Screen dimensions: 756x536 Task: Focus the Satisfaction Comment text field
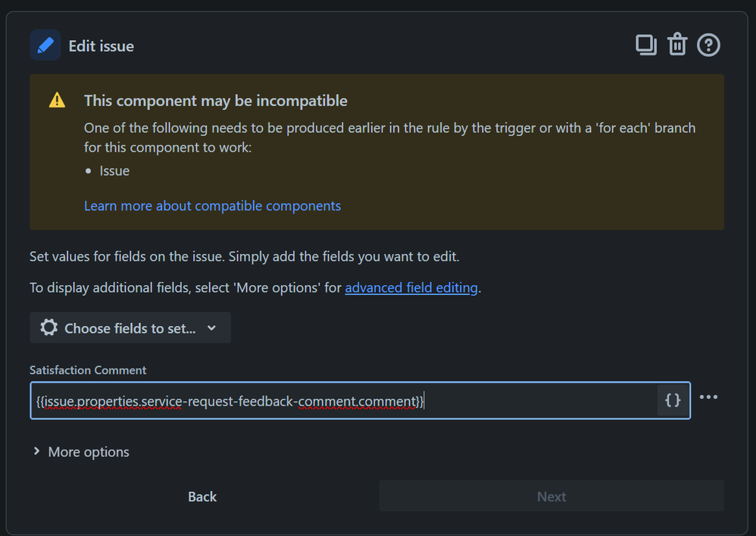(x=341, y=400)
